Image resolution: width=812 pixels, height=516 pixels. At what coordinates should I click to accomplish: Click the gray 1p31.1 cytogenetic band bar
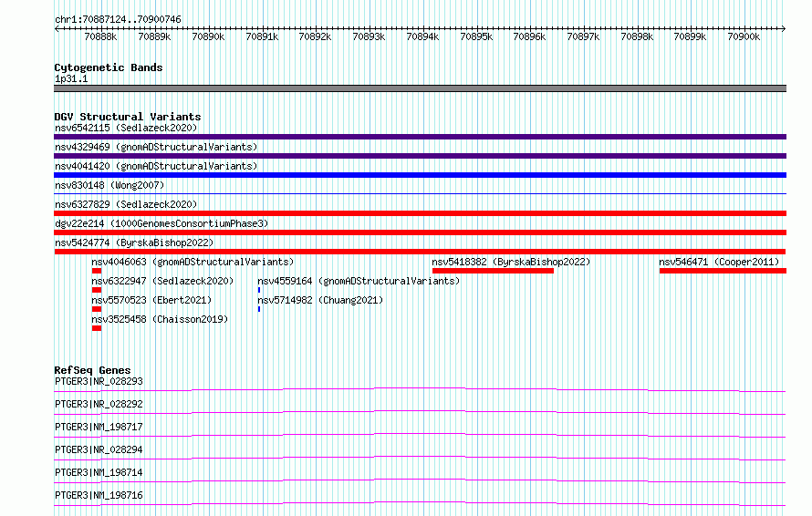(x=420, y=88)
